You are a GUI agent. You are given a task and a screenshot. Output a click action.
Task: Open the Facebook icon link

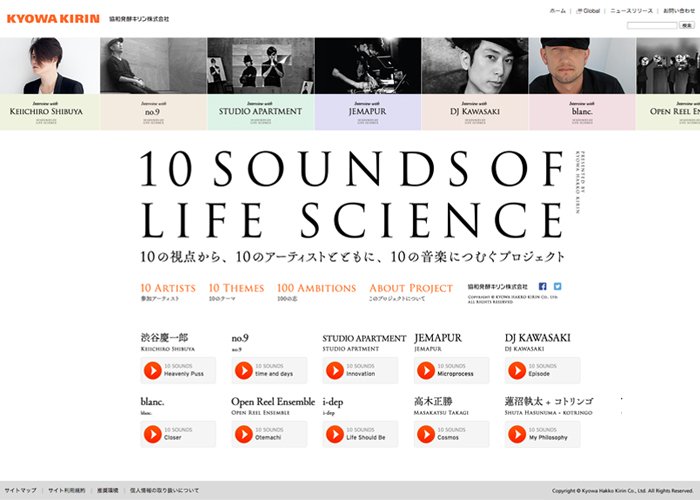pyautogui.click(x=542, y=287)
